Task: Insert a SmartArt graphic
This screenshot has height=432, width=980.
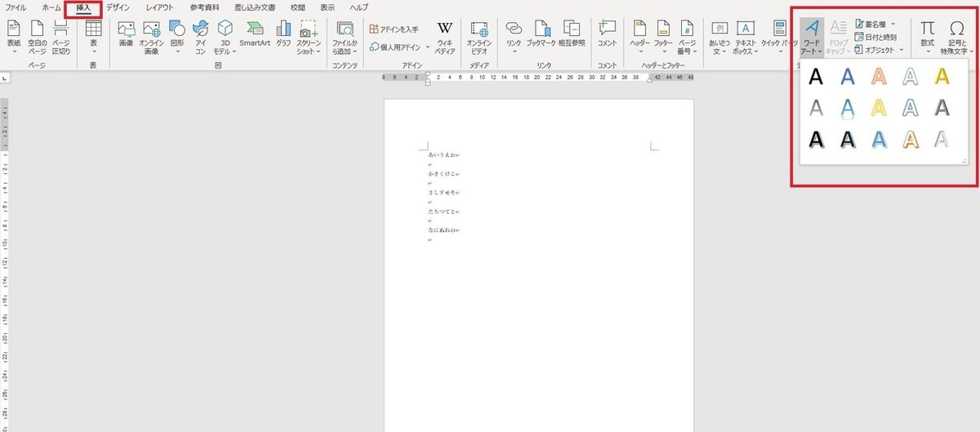Action: pos(255,33)
